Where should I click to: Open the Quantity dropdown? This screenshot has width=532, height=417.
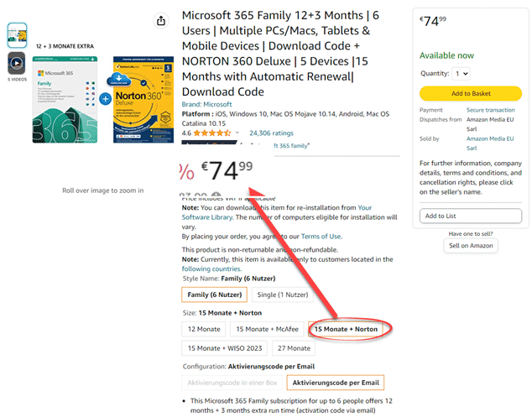click(461, 73)
